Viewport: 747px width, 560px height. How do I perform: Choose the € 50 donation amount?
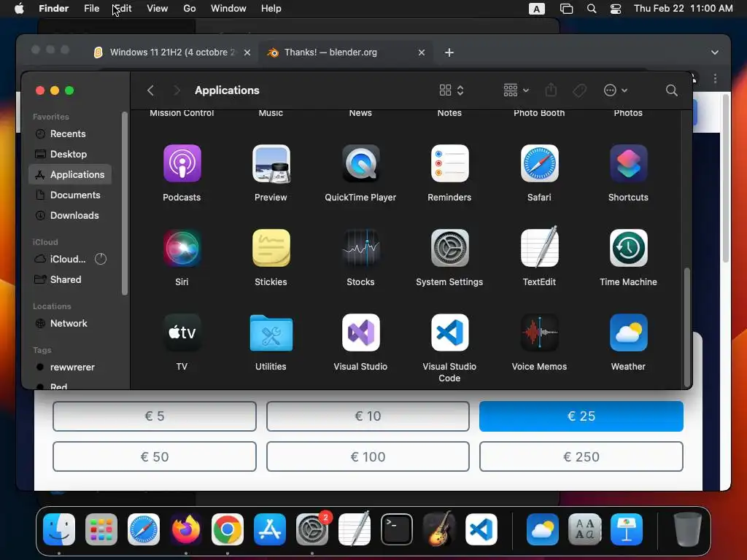pos(155,456)
